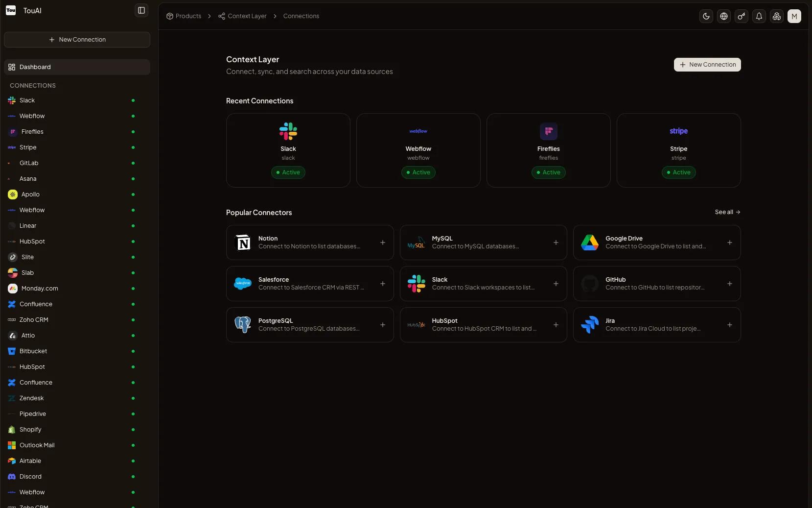Open notifications bell icon

(759, 16)
